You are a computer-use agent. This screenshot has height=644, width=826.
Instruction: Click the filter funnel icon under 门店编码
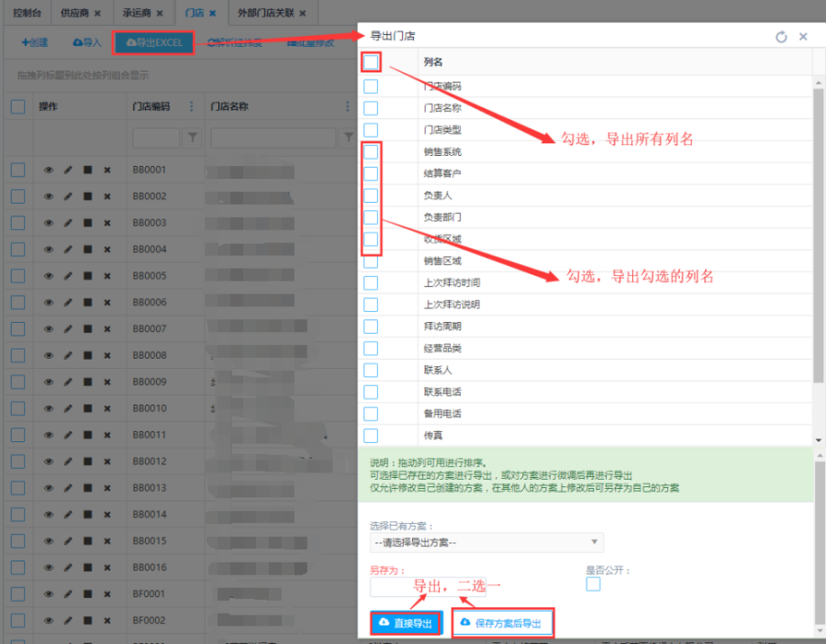(193, 138)
